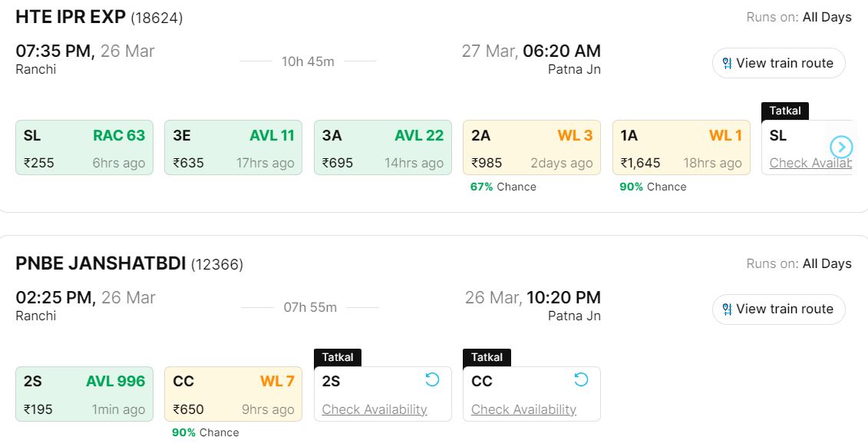Click route icon for HTE IPR EXP
This screenshot has width=868, height=447.
coord(727,63)
